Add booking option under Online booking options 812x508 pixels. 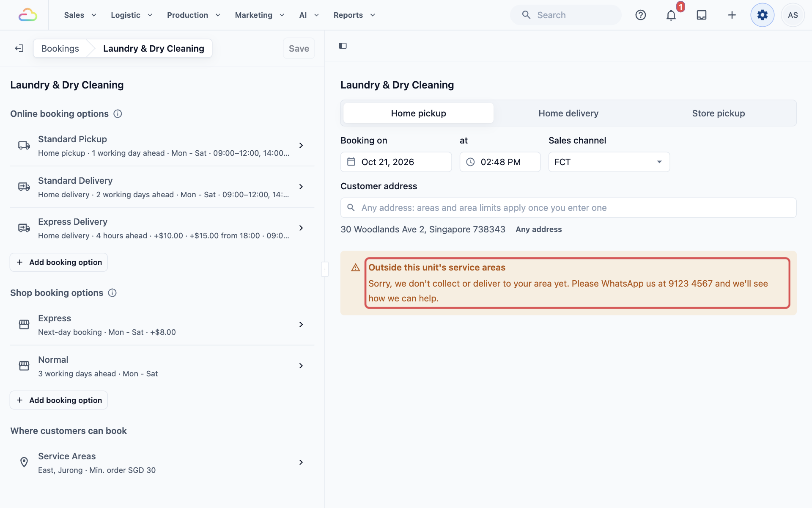[x=59, y=262]
